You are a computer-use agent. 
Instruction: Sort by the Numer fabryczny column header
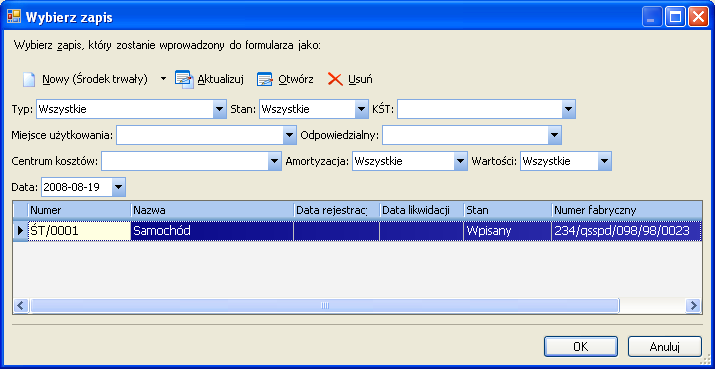(x=627, y=210)
